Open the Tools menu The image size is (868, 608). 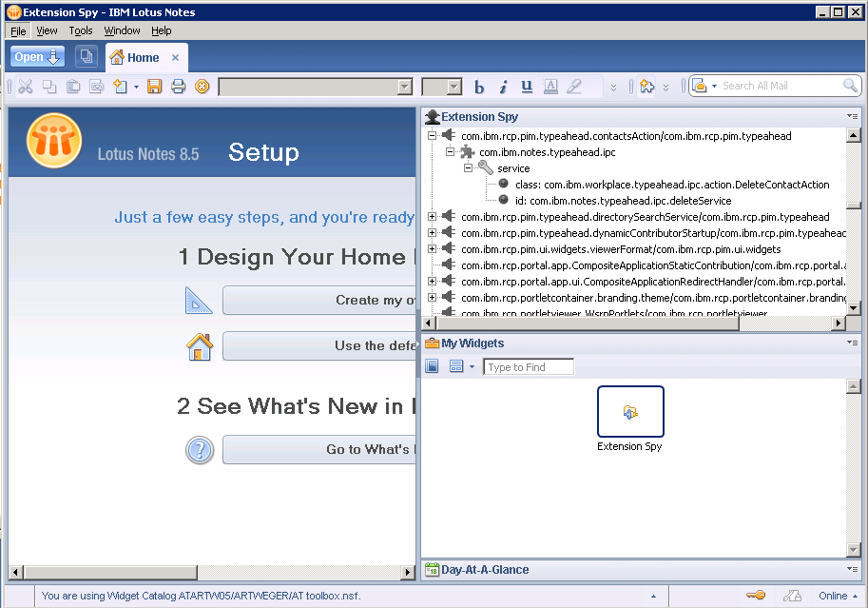pos(81,30)
